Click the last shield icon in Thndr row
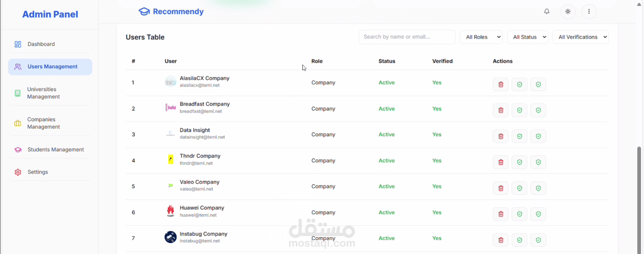This screenshot has height=254, width=644. pos(538,162)
